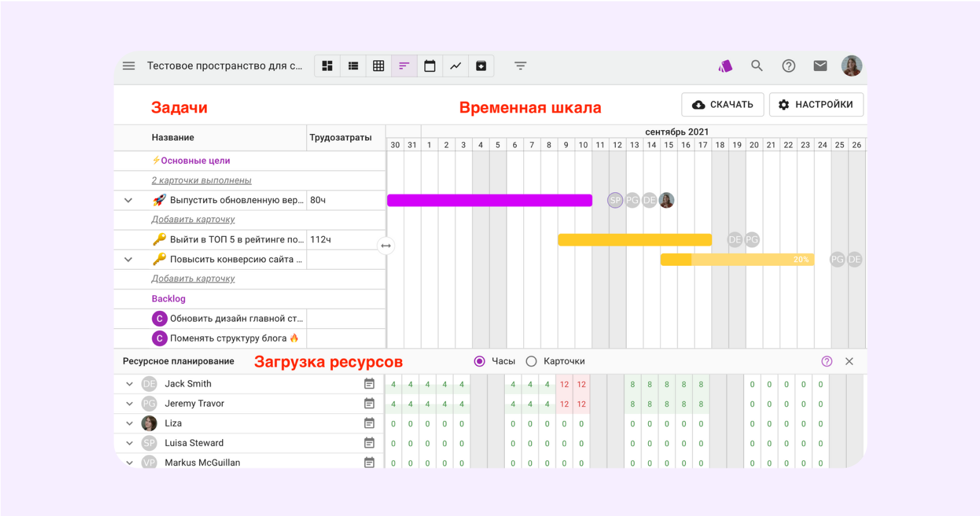Open the 2 карточки выполнены link
The height and width of the screenshot is (516, 980).
pos(201,180)
